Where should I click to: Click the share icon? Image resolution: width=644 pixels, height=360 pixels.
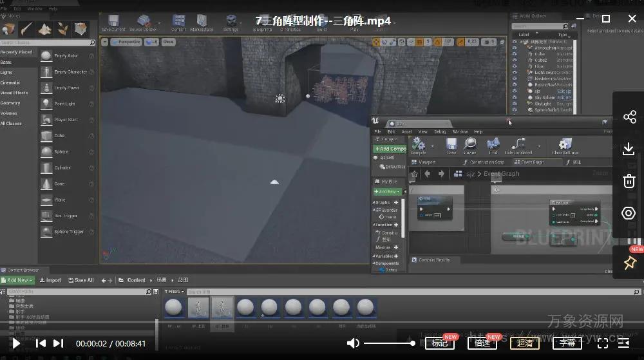tap(629, 117)
